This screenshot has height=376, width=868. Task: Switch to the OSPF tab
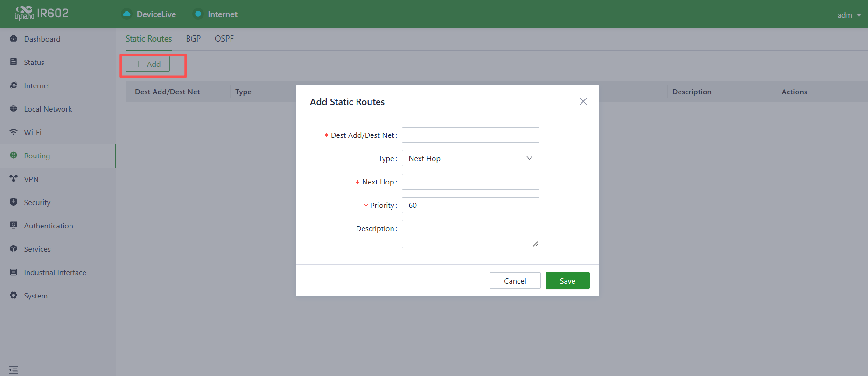224,39
